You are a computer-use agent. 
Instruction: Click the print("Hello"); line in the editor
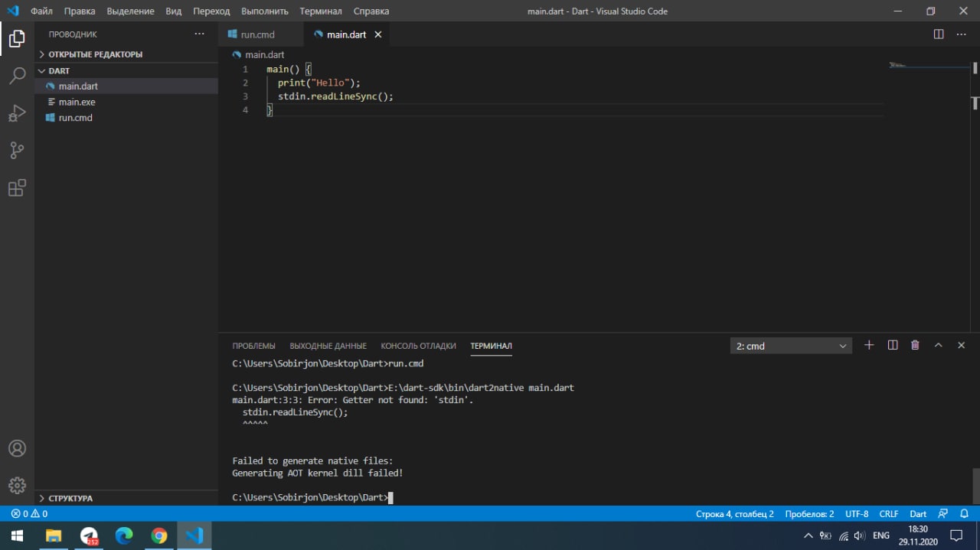tap(318, 83)
